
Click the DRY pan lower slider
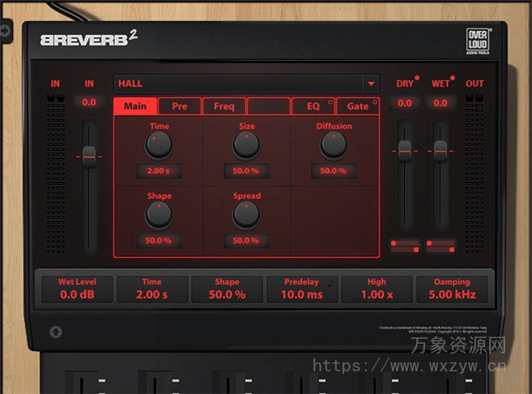405,250
